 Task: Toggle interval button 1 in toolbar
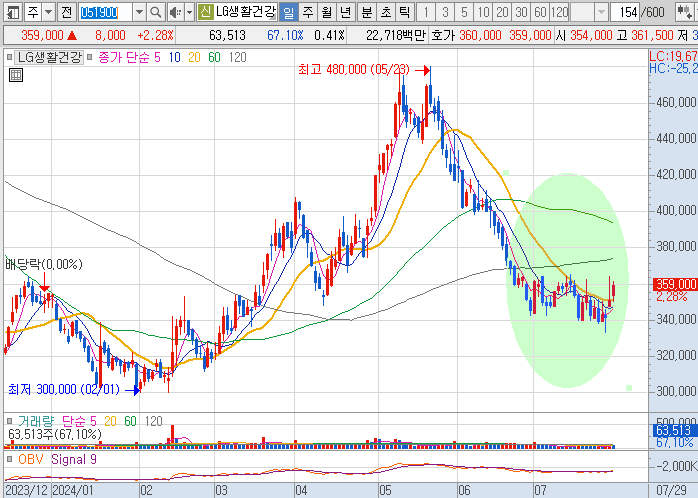point(426,12)
